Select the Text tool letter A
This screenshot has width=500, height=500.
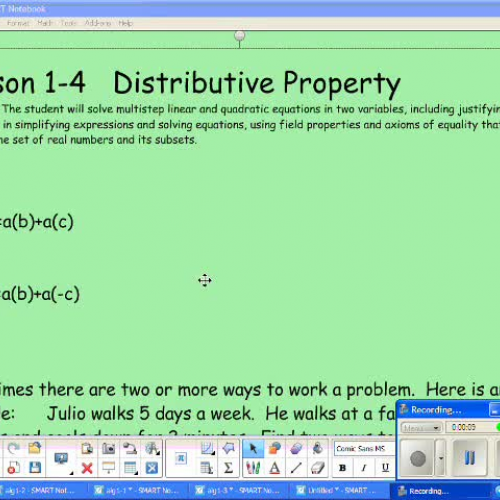[x=275, y=468]
